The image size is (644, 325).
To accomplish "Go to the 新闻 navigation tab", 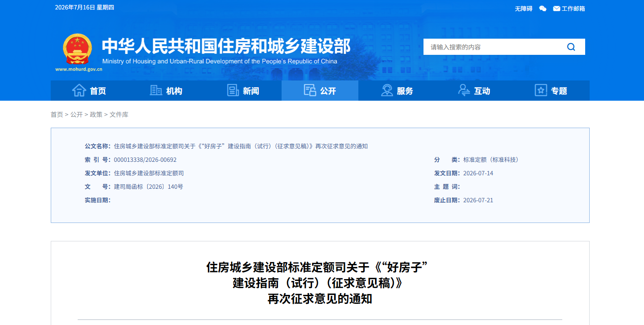I will 243,90.
